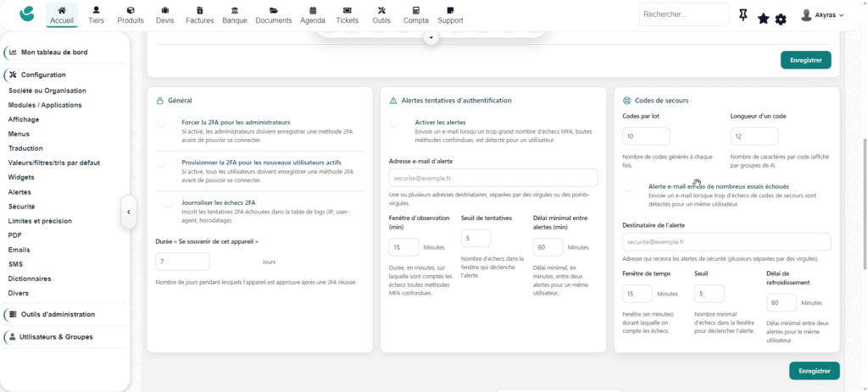Open Société ou Organisation menu entry
Image resolution: width=868 pixels, height=392 pixels.
pos(47,91)
